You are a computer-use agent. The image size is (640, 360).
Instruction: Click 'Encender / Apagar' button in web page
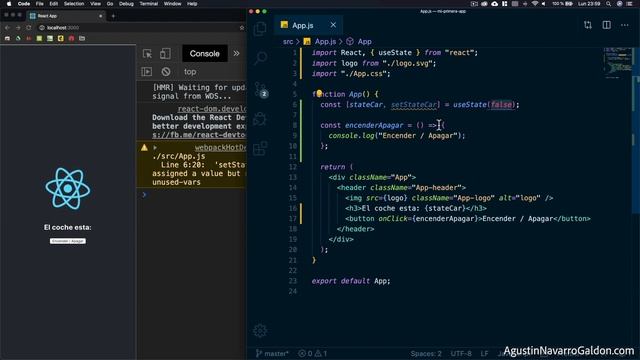(x=68, y=241)
